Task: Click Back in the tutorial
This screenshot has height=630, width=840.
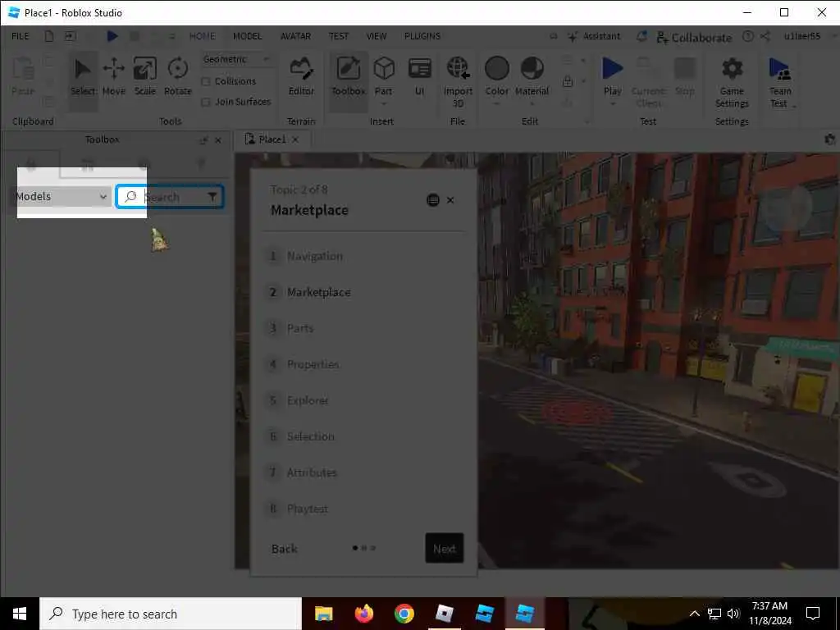Action: 284,549
